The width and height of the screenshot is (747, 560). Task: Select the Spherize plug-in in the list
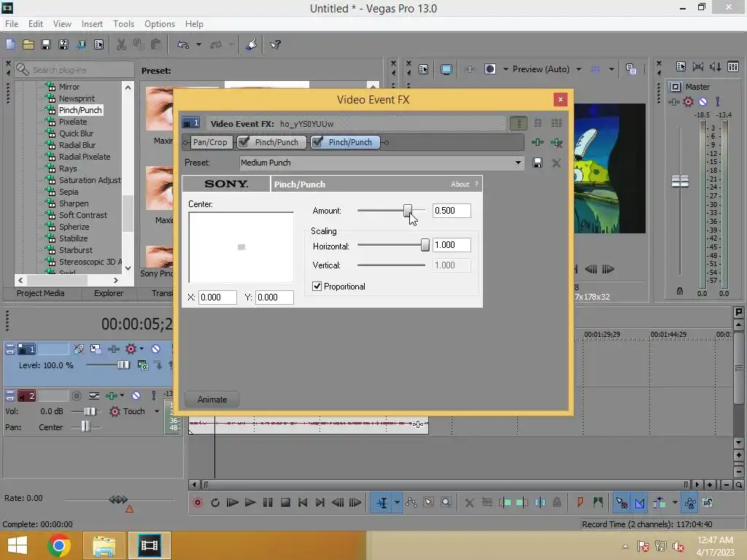[x=74, y=227]
